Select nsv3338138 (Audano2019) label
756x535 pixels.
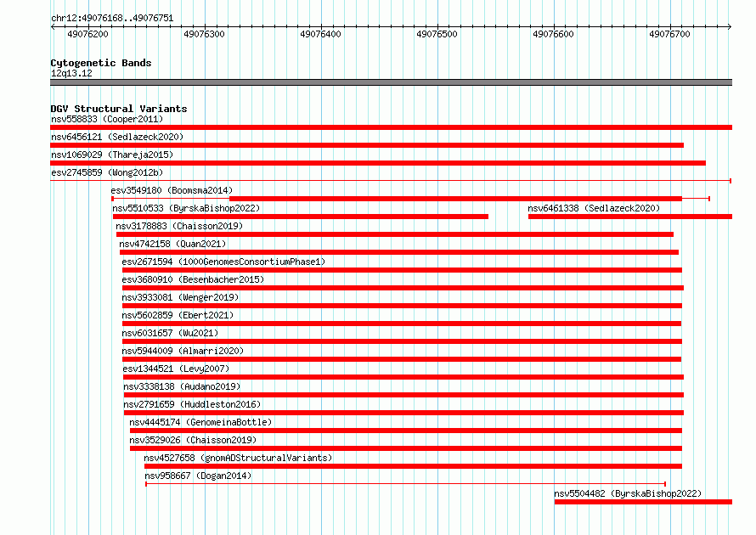[x=182, y=386]
